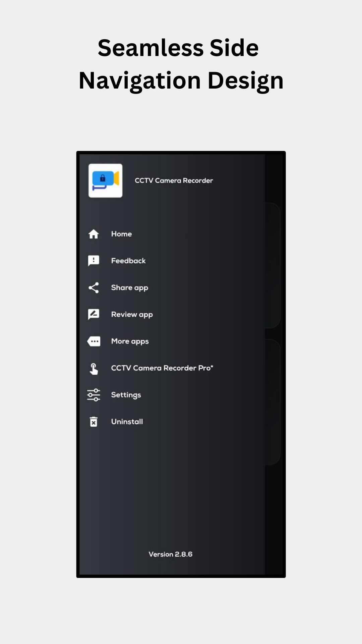362x644 pixels.
Task: Click the Review app pencil icon
Action: pos(94,314)
